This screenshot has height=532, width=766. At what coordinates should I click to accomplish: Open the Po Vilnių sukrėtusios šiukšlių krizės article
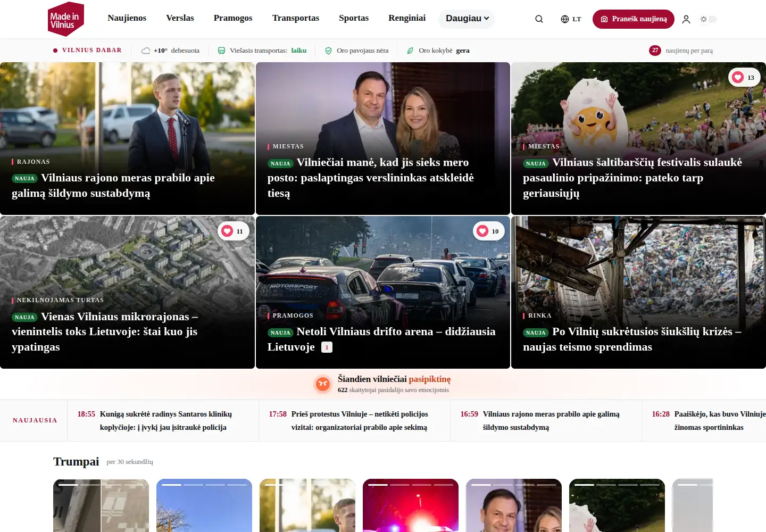[632, 339]
